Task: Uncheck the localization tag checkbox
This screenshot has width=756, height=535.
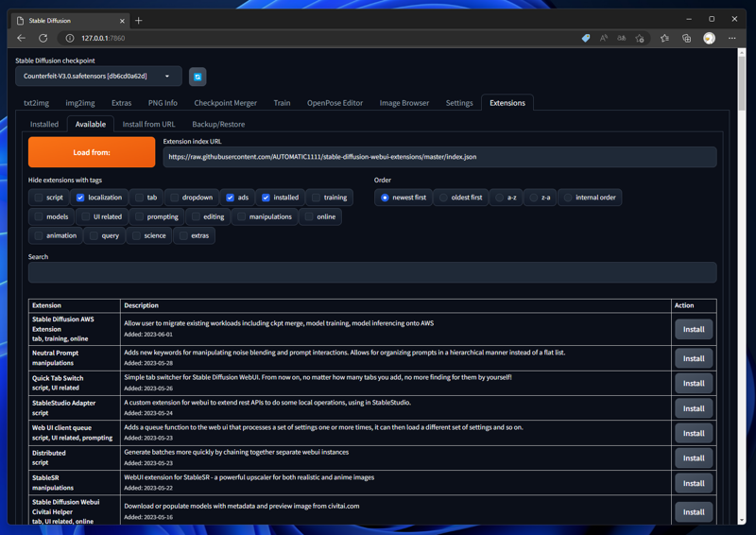Action: click(80, 198)
